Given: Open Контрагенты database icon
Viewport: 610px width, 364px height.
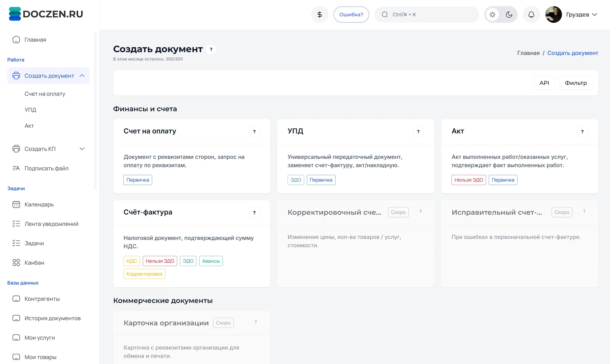Looking at the screenshot, I should 16,299.
